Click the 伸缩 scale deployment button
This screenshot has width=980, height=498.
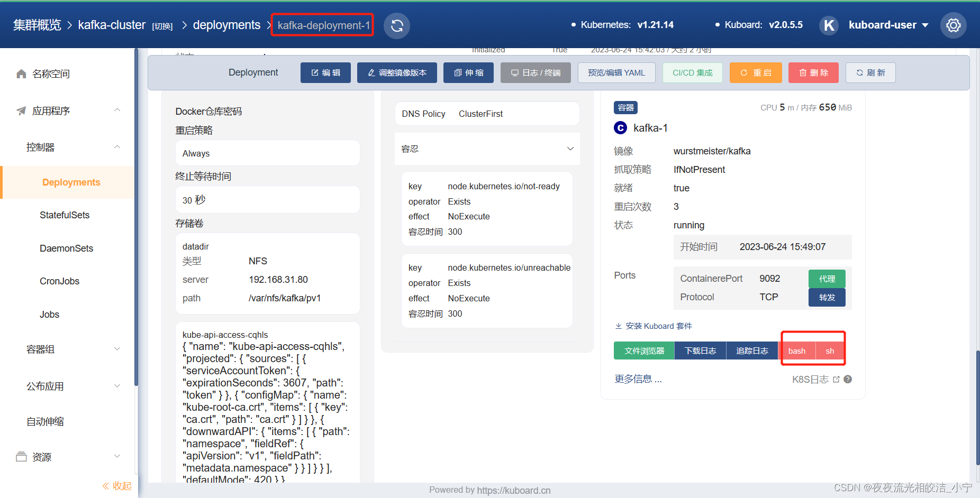coord(468,72)
